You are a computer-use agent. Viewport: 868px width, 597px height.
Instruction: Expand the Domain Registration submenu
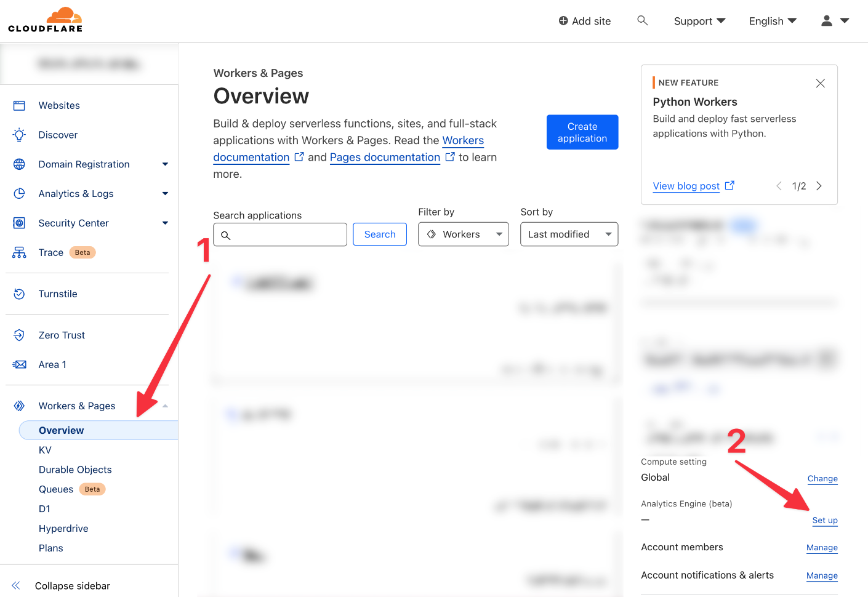click(x=165, y=164)
